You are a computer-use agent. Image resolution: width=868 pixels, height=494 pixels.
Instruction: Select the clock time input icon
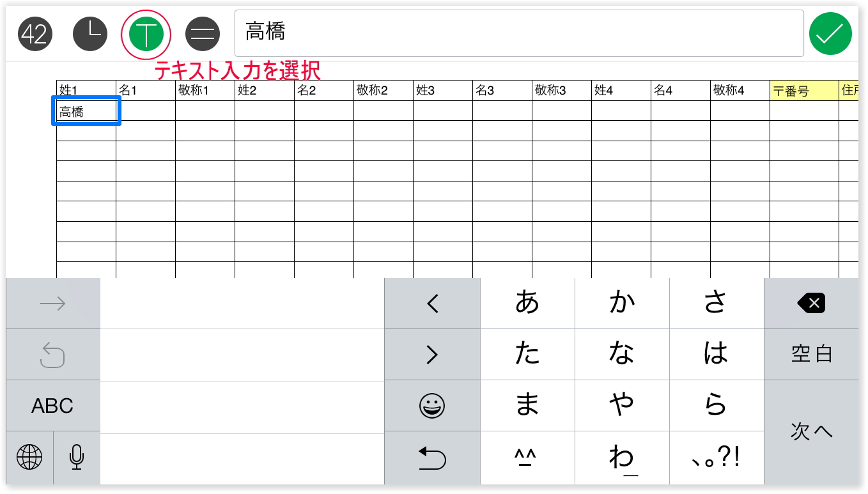[90, 34]
